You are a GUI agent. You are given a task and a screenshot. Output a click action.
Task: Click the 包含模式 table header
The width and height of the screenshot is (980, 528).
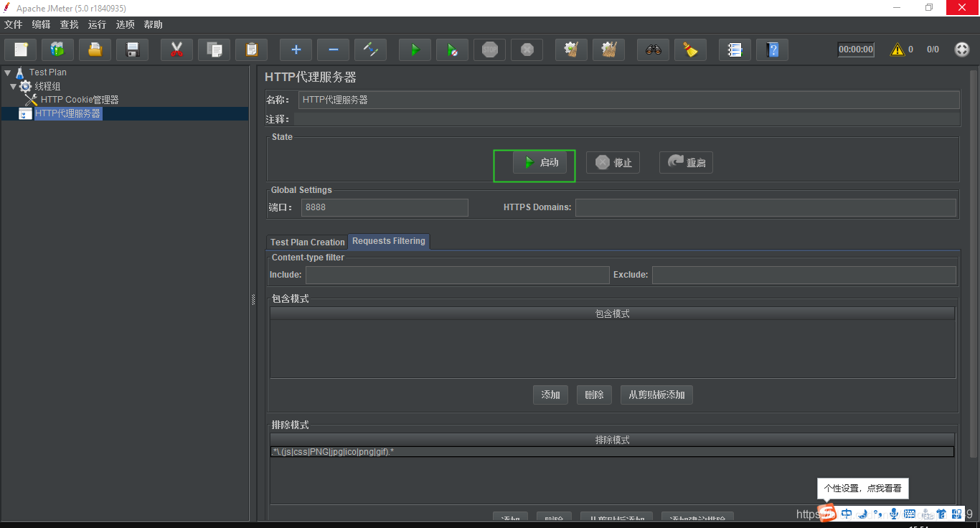(612, 313)
